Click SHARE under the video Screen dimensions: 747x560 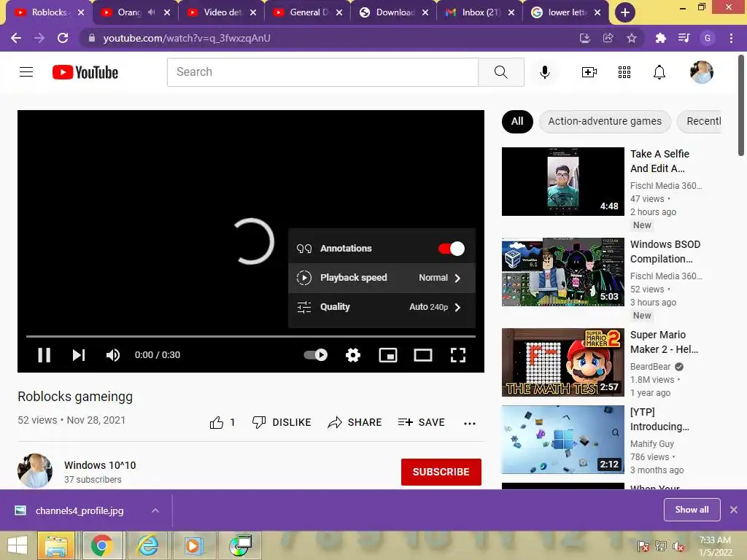click(x=355, y=422)
